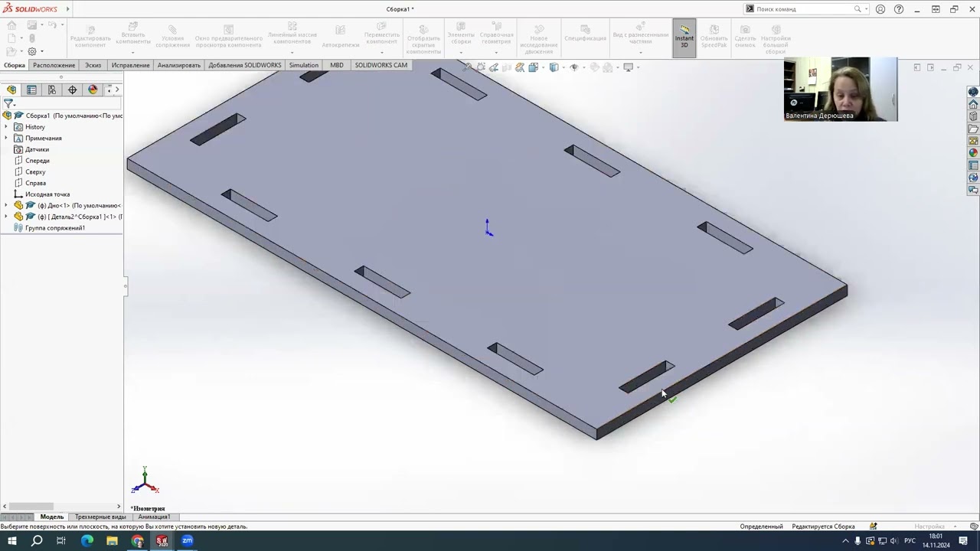Click Автокрепежи tool
The image size is (980, 551).
click(341, 37)
